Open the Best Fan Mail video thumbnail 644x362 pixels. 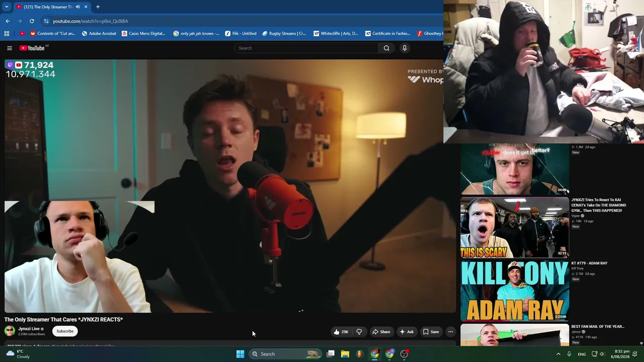[515, 335]
